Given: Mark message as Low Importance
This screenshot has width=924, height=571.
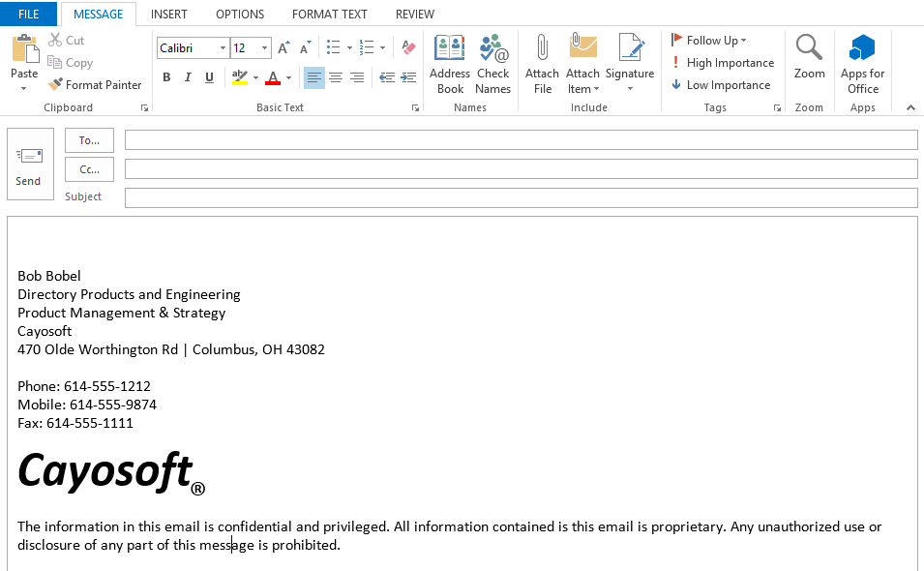Looking at the screenshot, I should (721, 85).
